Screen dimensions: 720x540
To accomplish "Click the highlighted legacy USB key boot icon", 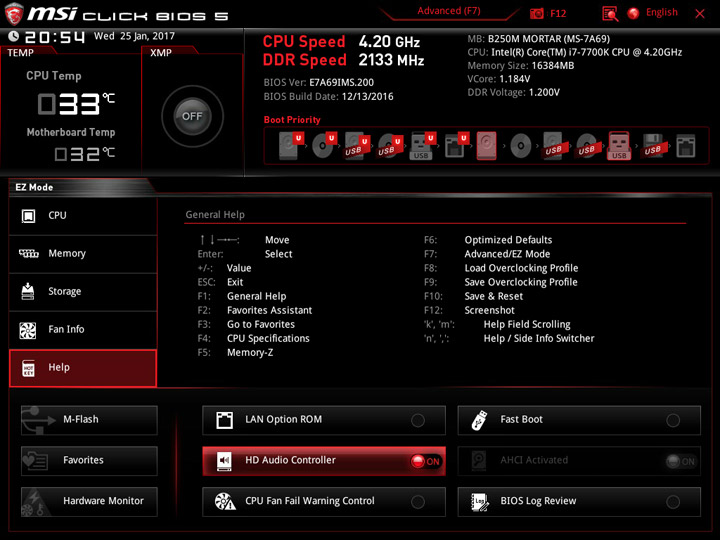I will 619,146.
